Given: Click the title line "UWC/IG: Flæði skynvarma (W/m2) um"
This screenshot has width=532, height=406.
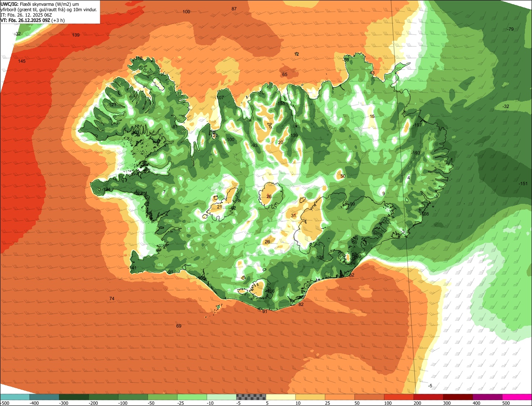Looking at the screenshot, I should (x=40, y=4).
